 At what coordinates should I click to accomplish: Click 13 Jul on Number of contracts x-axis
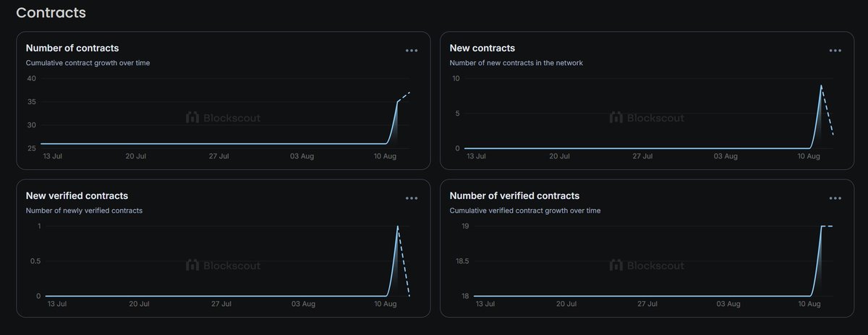click(x=53, y=156)
